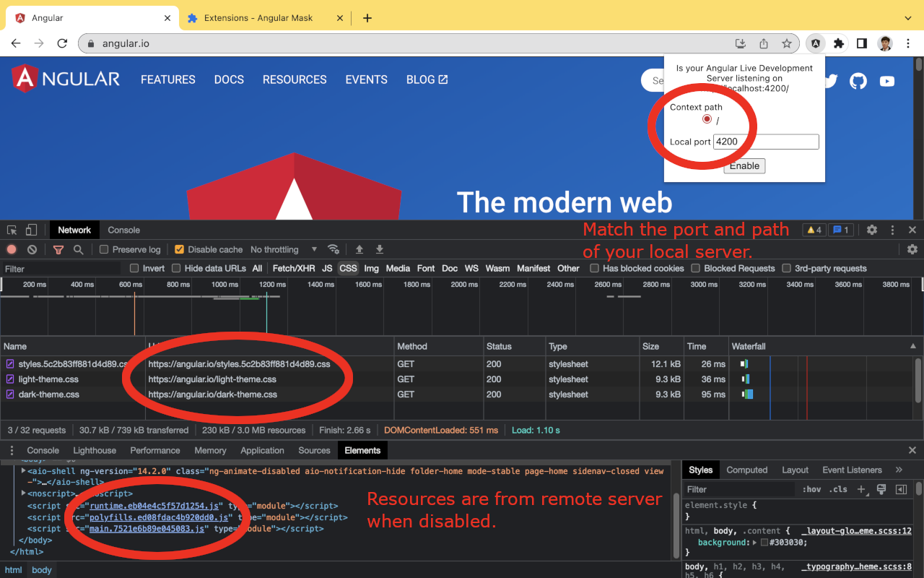Viewport: 924px width, 578px height.
Task: Click Angular's GitHub icon in the header
Action: click(x=858, y=81)
